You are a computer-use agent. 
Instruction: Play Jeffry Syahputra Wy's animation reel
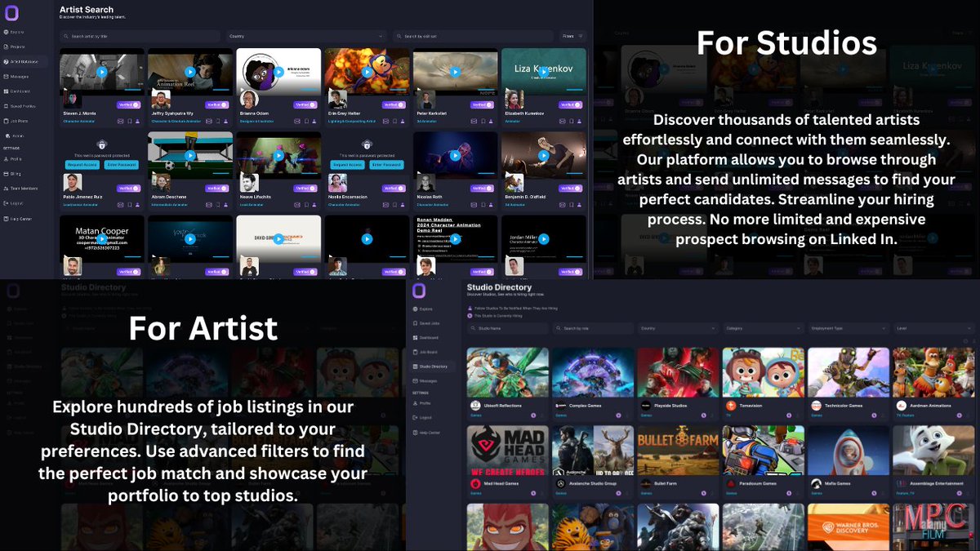190,72
